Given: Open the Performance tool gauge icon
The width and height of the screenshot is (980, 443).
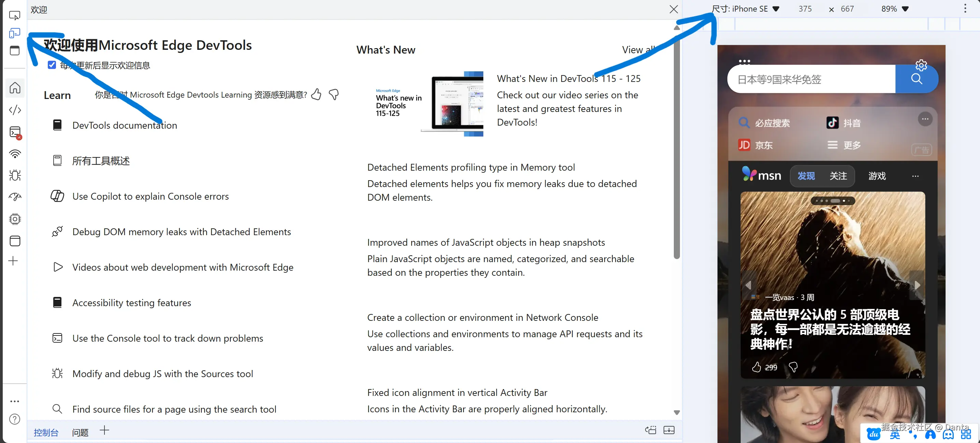Looking at the screenshot, I should pyautogui.click(x=15, y=197).
